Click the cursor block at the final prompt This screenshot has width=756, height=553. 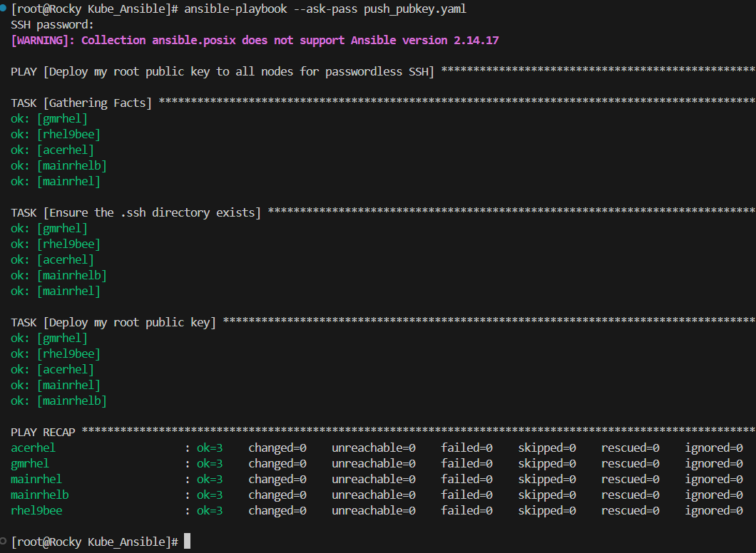(187, 542)
